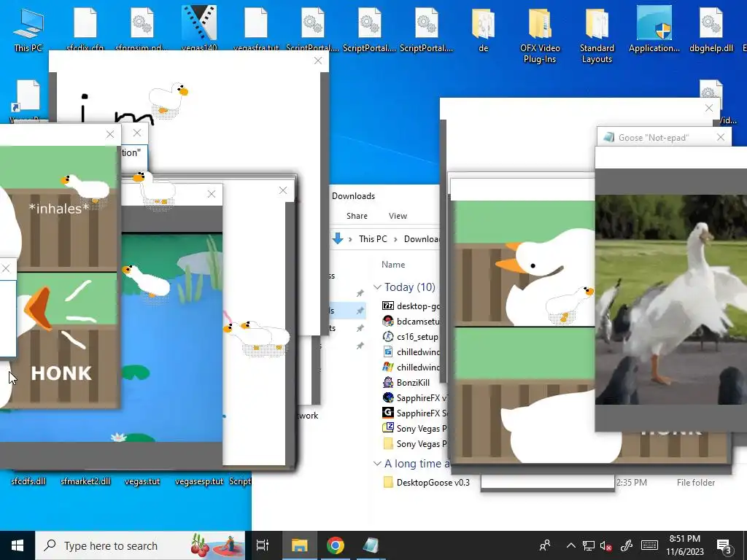Open the OFX Video Plug-Ins folder
This screenshot has height=560, width=747.
540,34
